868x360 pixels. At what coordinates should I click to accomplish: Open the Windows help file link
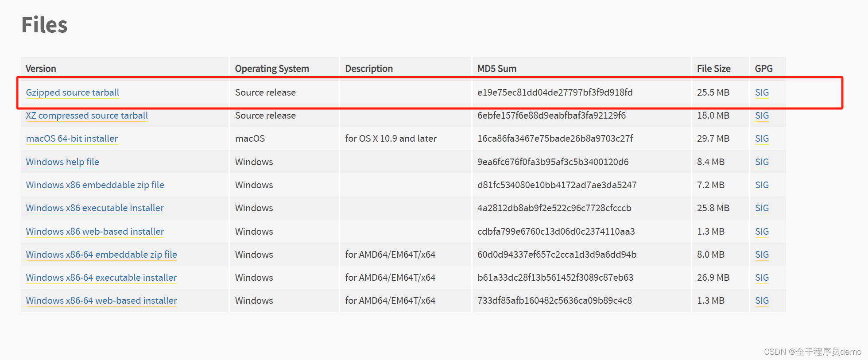pos(62,162)
